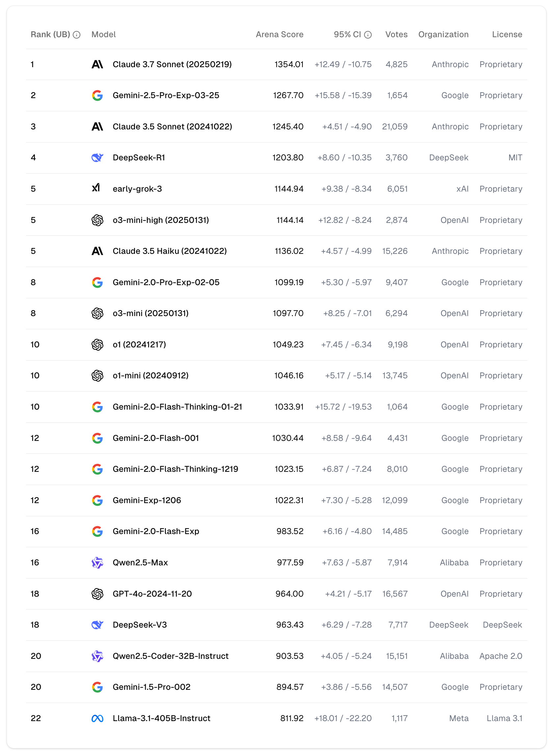This screenshot has width=553, height=756.
Task: Click the Anthropic logo beside Claude 3.7 Sonnet
Action: point(97,64)
